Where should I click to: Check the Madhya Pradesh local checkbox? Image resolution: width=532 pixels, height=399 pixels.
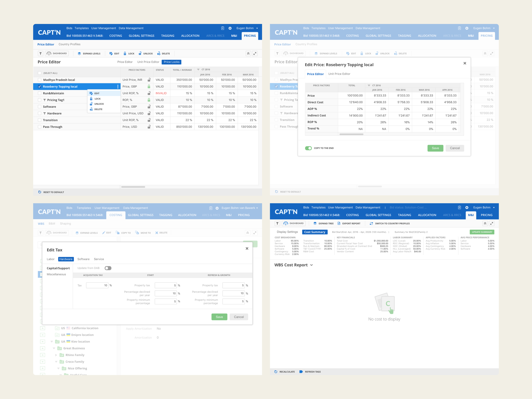[39, 80]
